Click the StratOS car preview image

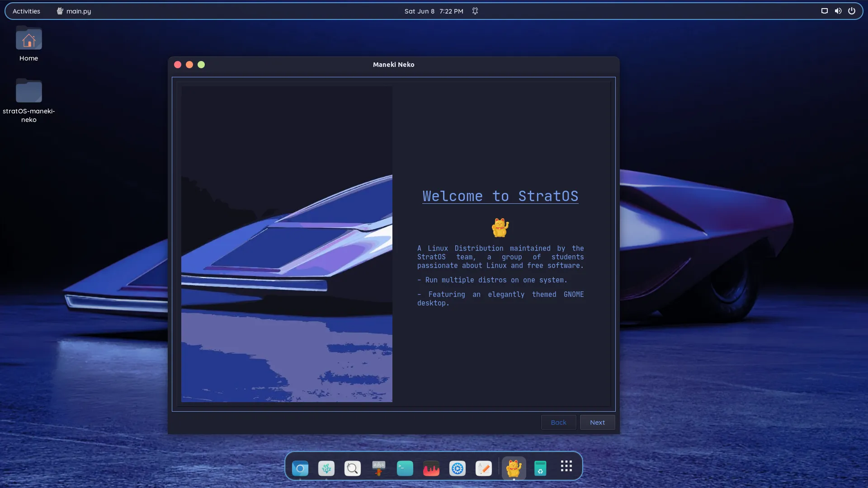(287, 244)
